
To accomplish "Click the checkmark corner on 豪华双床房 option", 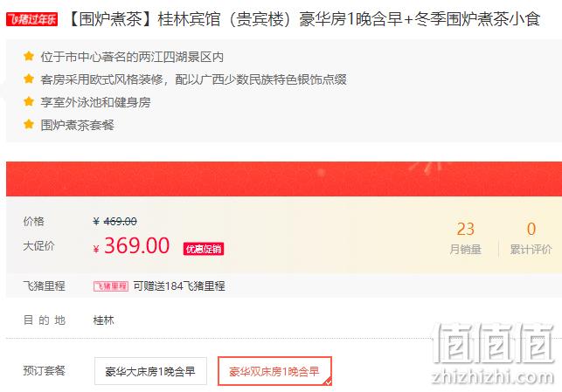I will 328,382.
